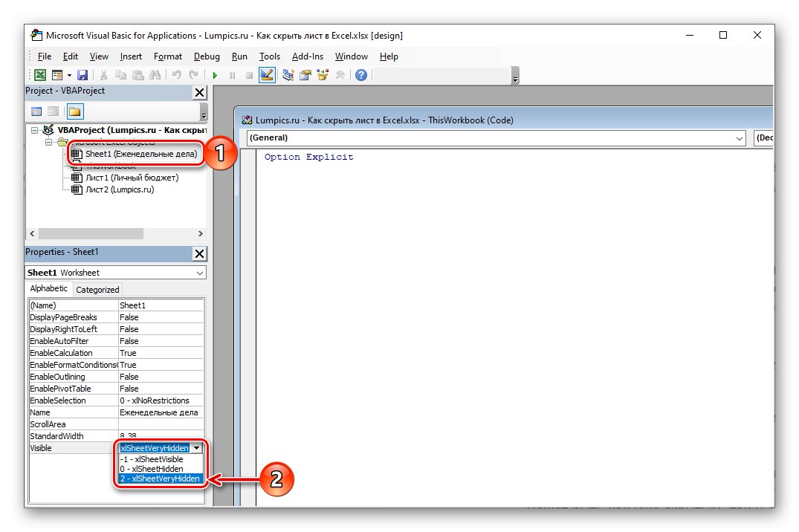The width and height of the screenshot is (799, 532).
Task: Open VBA Help question mark icon
Action: point(361,76)
